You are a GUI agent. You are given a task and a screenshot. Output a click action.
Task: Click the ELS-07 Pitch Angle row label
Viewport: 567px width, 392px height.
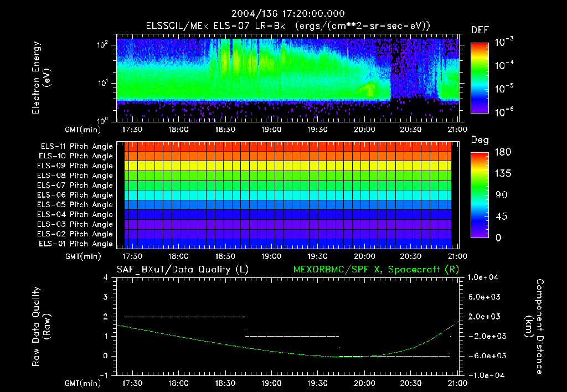pyautogui.click(x=75, y=185)
